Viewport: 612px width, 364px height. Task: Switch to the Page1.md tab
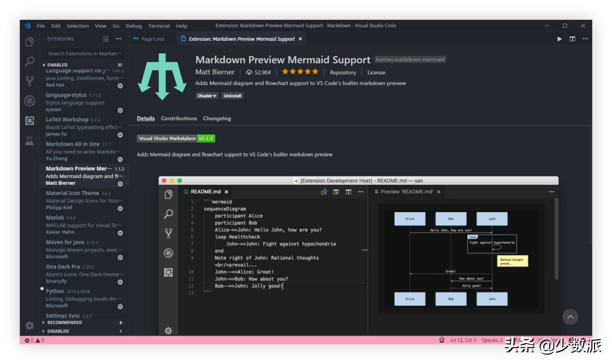152,39
